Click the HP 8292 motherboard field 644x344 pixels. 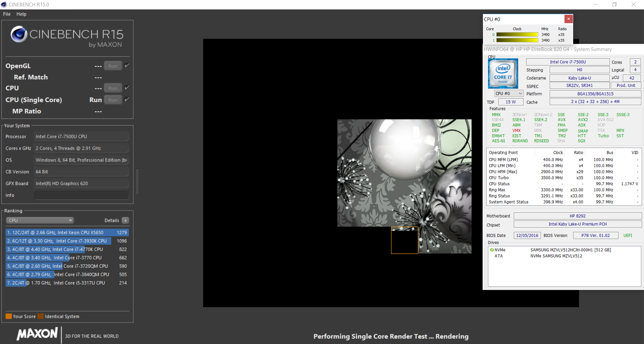pyautogui.click(x=578, y=216)
